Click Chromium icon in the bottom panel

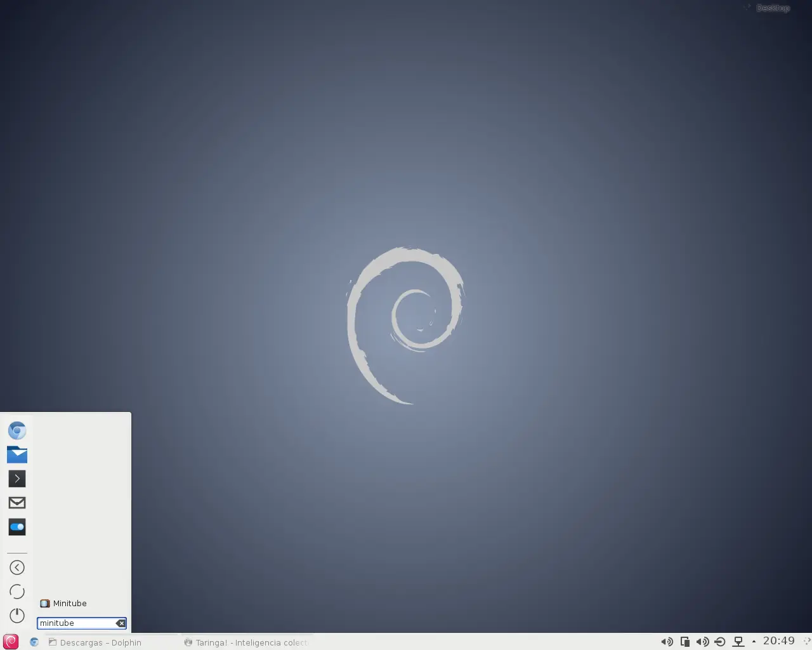coord(34,642)
